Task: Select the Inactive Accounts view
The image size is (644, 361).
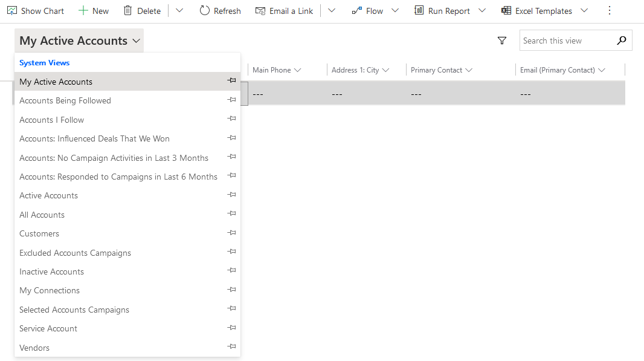Action: click(x=51, y=271)
